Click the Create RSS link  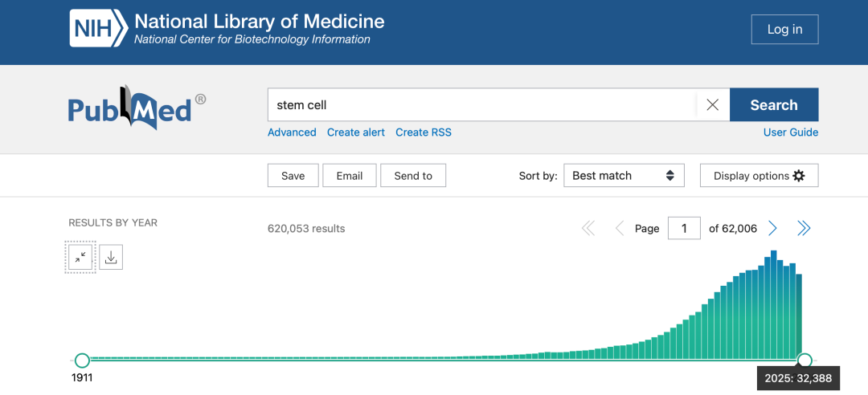(x=424, y=132)
